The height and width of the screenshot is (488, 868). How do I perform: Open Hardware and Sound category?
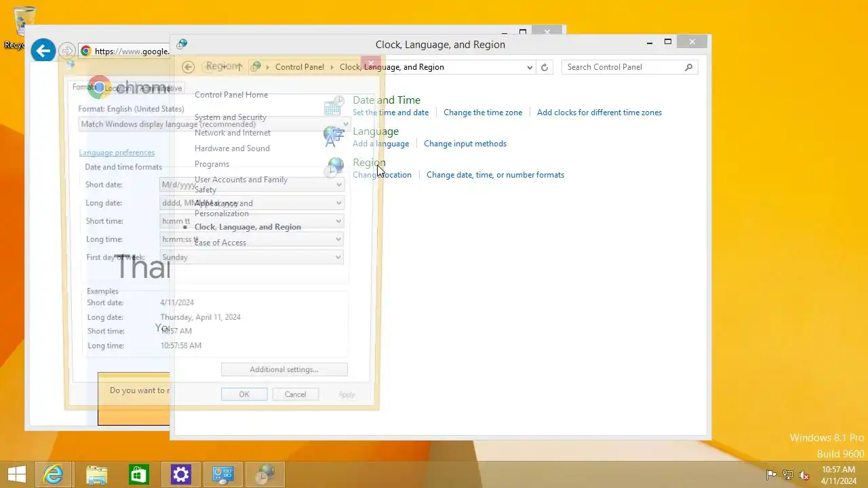coord(232,148)
